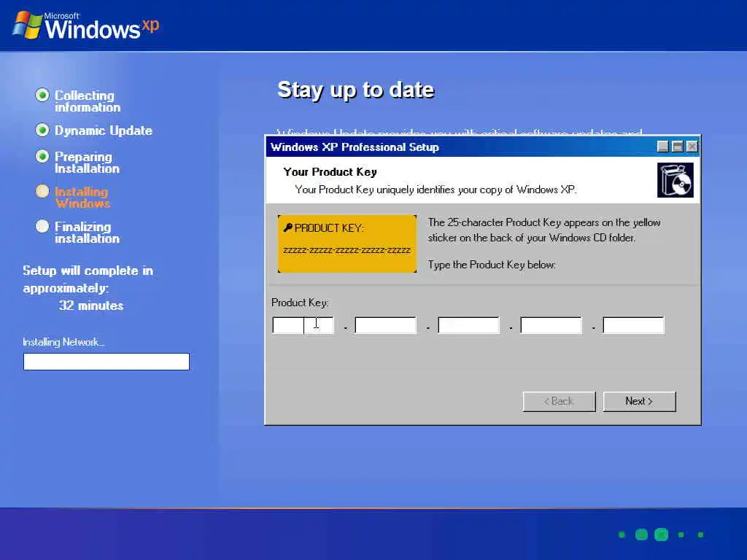
Task: Click the Finalizing installation step indicator
Action: click(42, 226)
